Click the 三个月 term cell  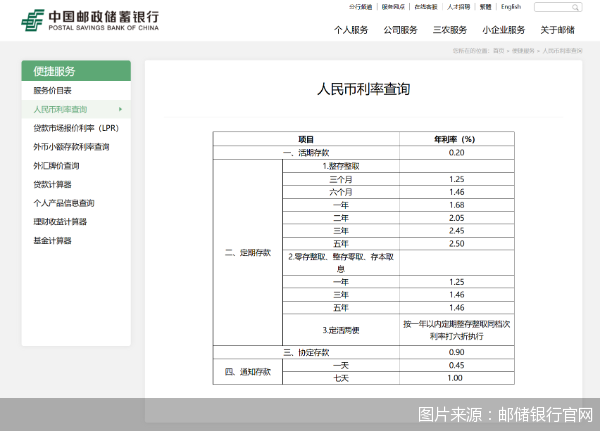click(341, 180)
